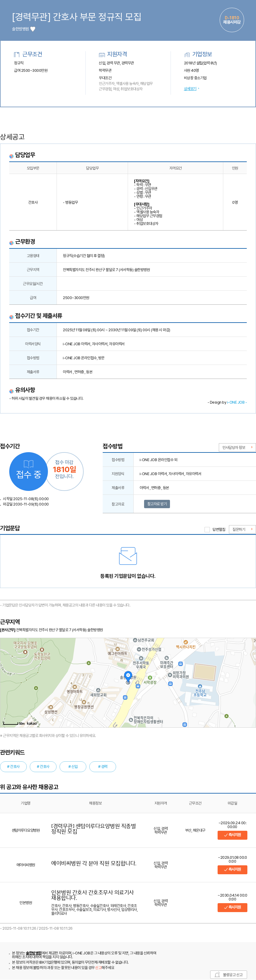Viewport: 256px width, 980px height.
Task: Click the 인본병원 company name cell
Action: [x=26, y=902]
